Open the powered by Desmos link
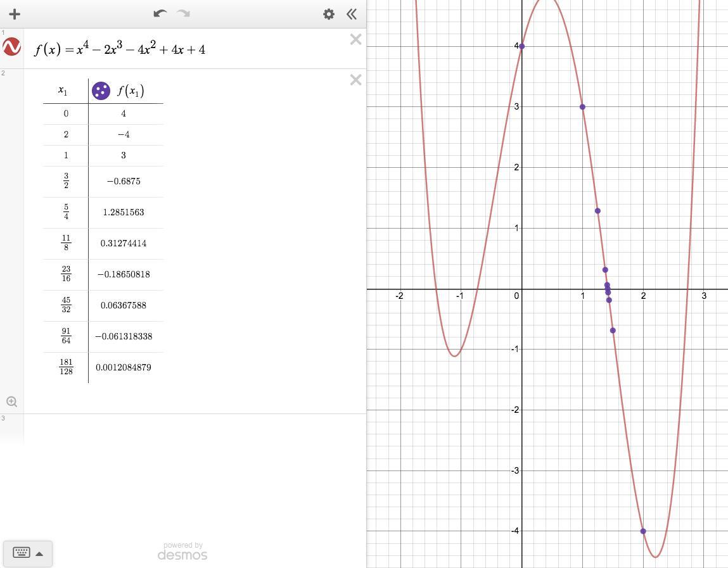 pyautogui.click(x=182, y=552)
